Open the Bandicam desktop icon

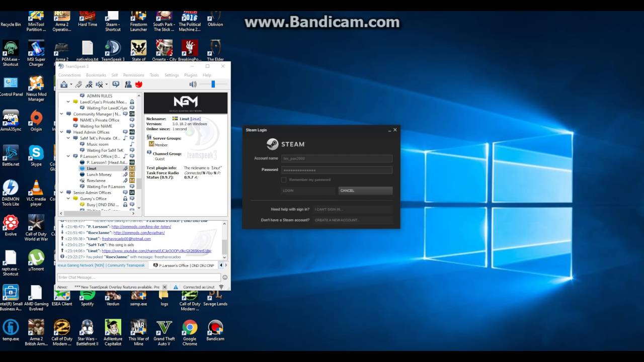pos(215,330)
